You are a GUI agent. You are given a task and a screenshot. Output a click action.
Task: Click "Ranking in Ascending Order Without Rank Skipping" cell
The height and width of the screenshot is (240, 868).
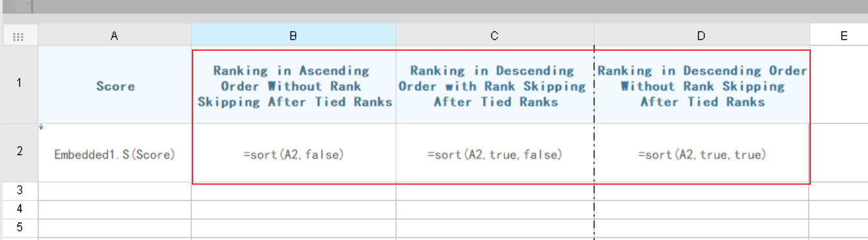(294, 85)
